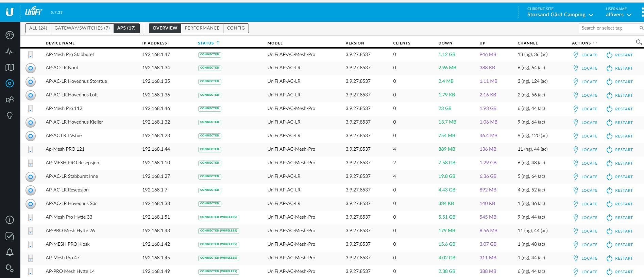Locate AP-AC LR TVstue
The width and height of the screenshot is (644, 278).
click(x=585, y=136)
